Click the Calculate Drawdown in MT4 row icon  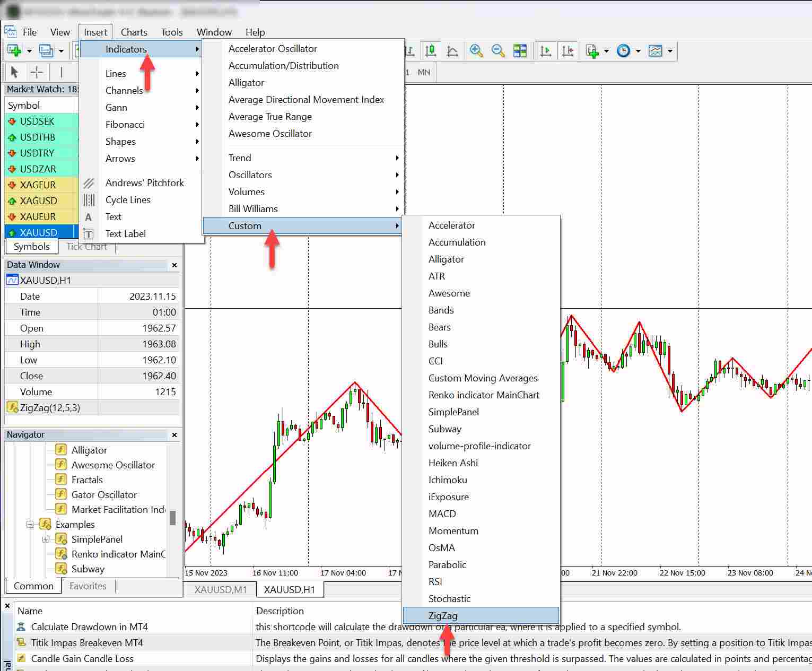(21, 627)
